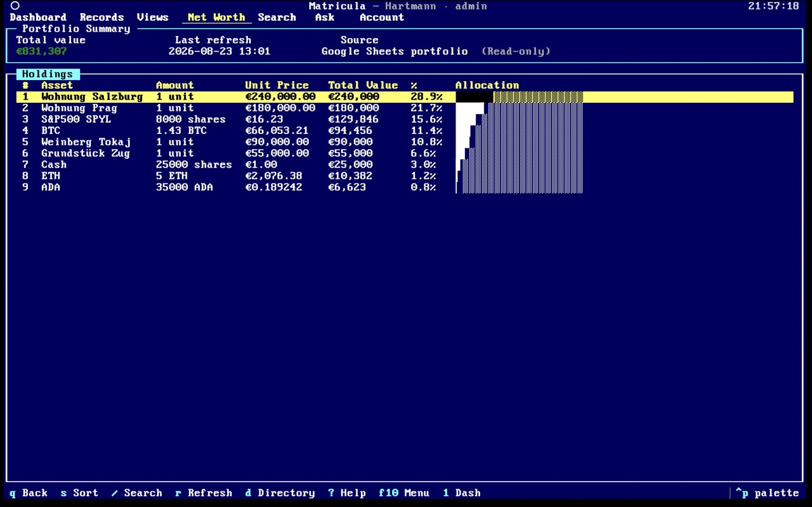Select the Wohnung Salzburg row
The width and height of the screenshot is (812, 507).
[405, 96]
